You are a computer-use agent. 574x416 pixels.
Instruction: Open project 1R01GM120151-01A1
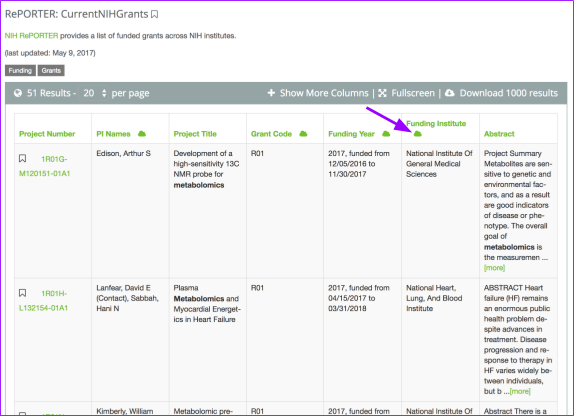pos(45,166)
